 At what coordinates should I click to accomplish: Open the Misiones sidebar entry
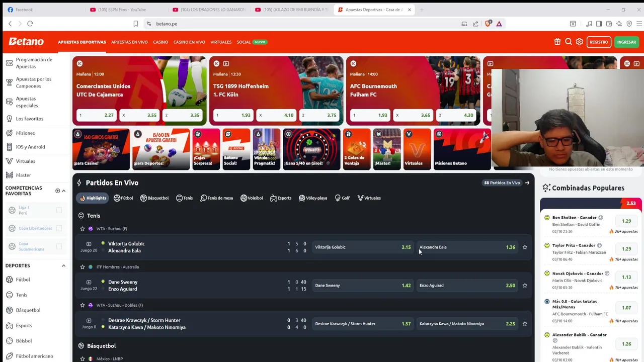(x=25, y=133)
